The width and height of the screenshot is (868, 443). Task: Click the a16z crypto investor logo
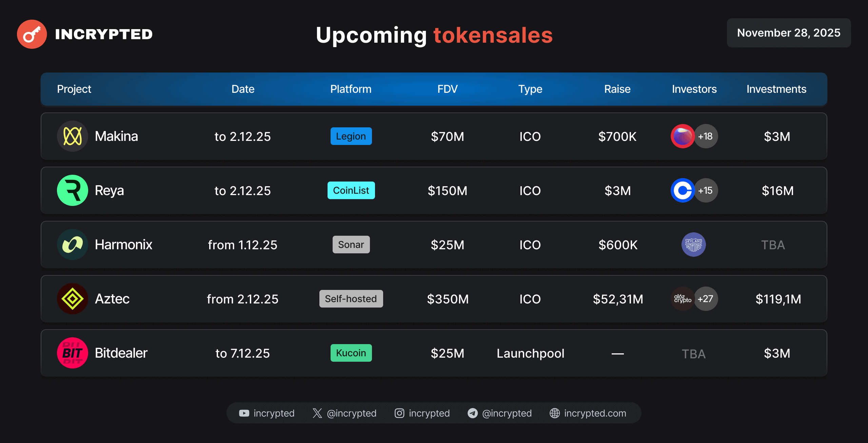682,299
